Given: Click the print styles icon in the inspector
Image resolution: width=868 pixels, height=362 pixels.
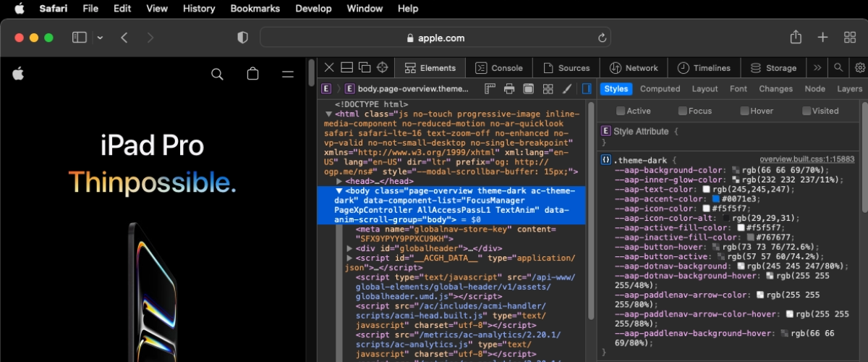Looking at the screenshot, I should (509, 88).
